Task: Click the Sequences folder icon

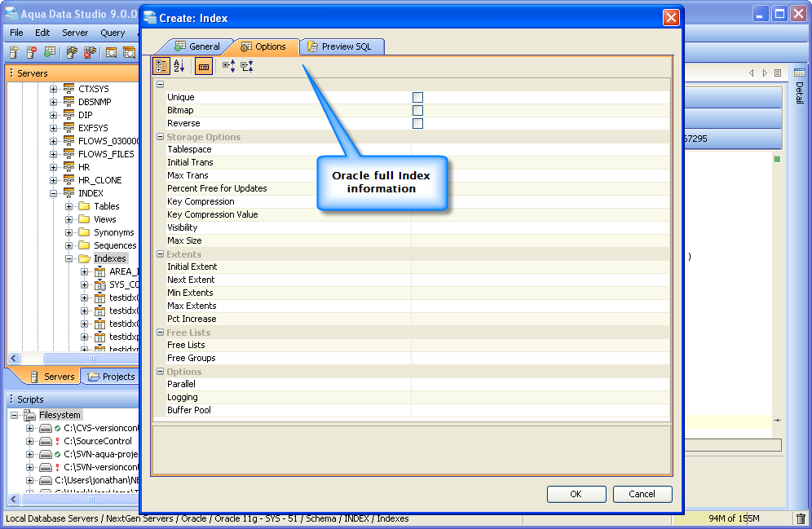Action: click(x=84, y=245)
